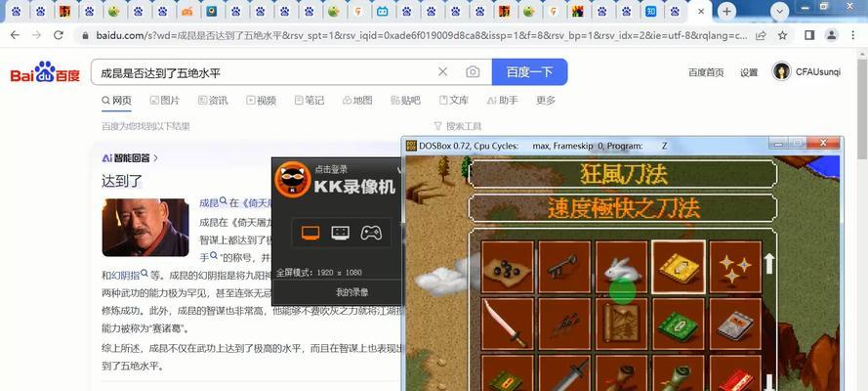This screenshot has width=868, height=391.
Task: Click the browser forward arrow
Action: 36,35
